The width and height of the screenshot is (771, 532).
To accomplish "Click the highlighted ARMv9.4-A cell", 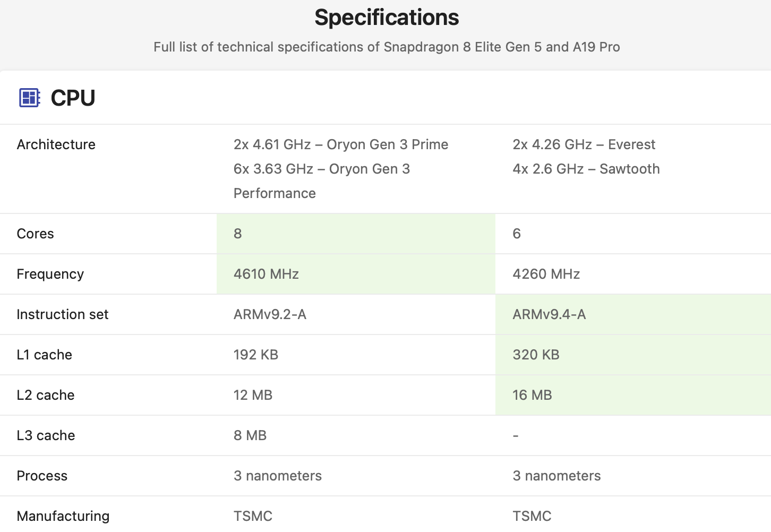I will 633,314.
